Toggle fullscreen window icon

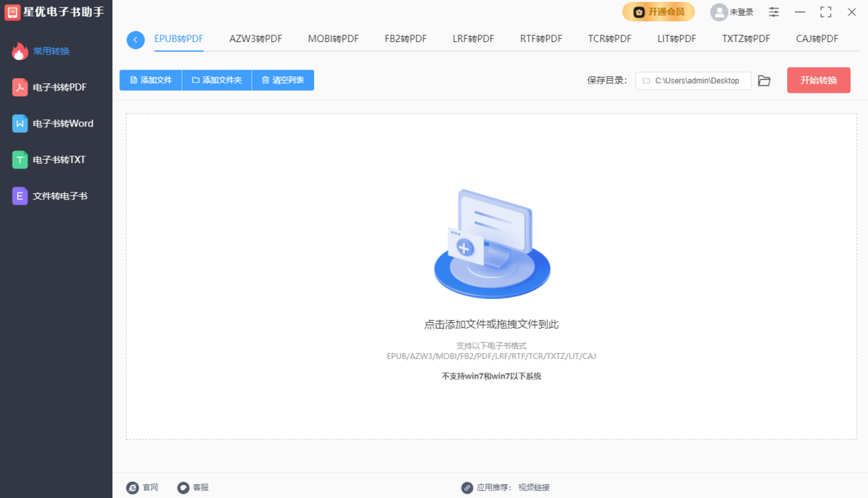[825, 12]
